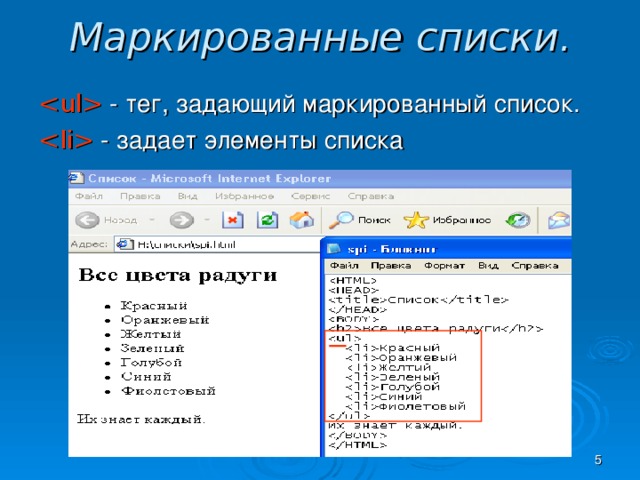Open Правка menu in Internet Explorer

(x=140, y=196)
